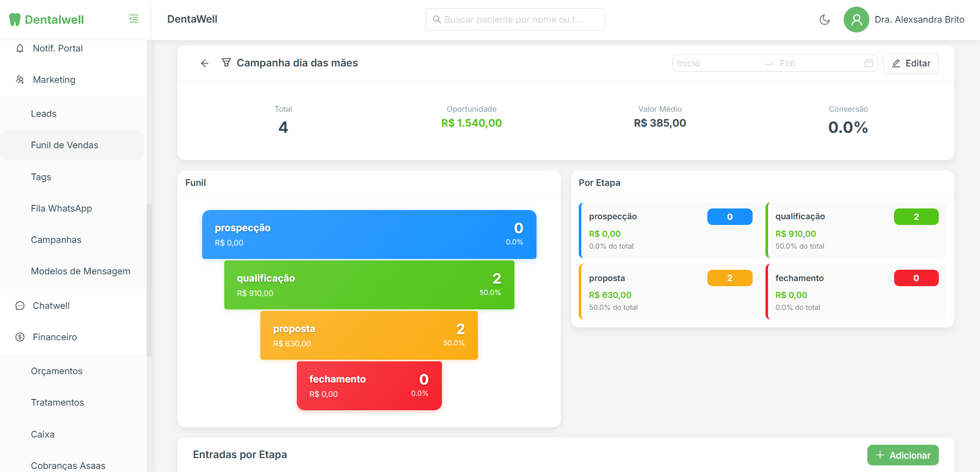Click the Dentalwell tooth logo icon
The width and height of the screenshot is (980, 472).
[15, 20]
